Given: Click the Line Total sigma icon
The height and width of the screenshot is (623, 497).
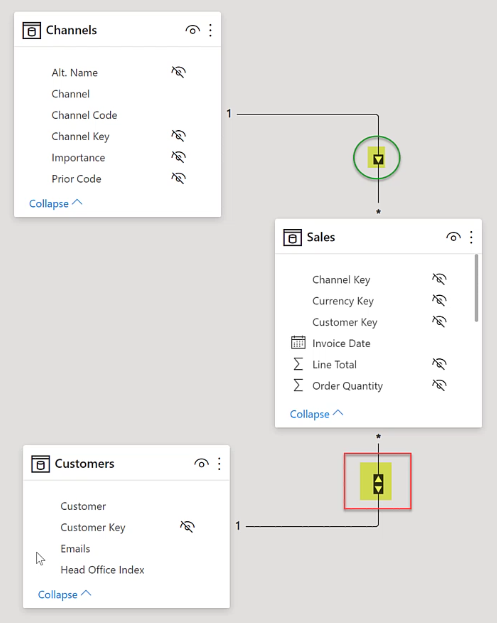Looking at the screenshot, I should pos(298,364).
